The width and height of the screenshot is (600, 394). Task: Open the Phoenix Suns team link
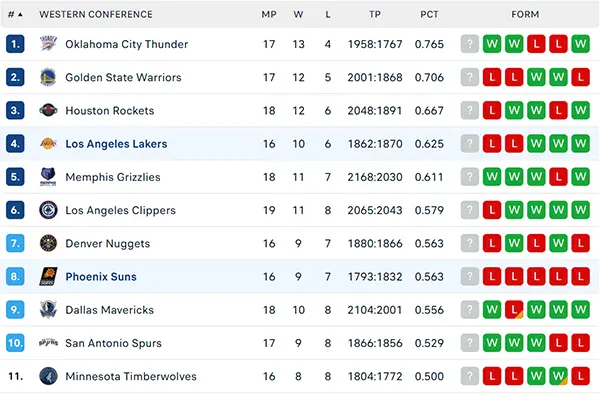[101, 277]
